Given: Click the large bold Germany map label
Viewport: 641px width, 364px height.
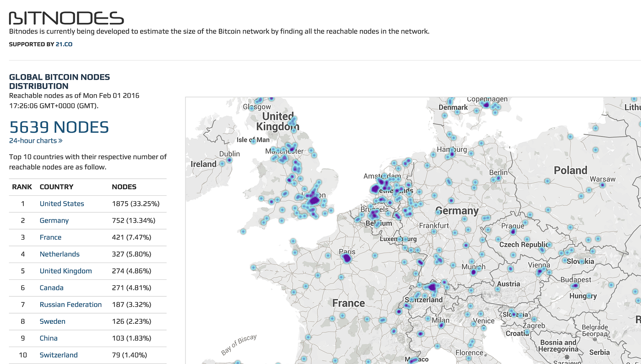Looking at the screenshot, I should (x=457, y=211).
